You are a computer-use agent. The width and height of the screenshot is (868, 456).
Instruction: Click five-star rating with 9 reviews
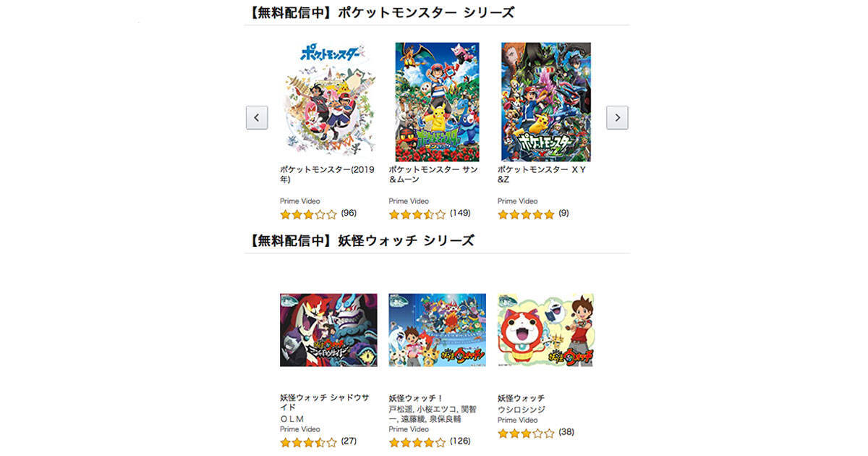tap(526, 214)
